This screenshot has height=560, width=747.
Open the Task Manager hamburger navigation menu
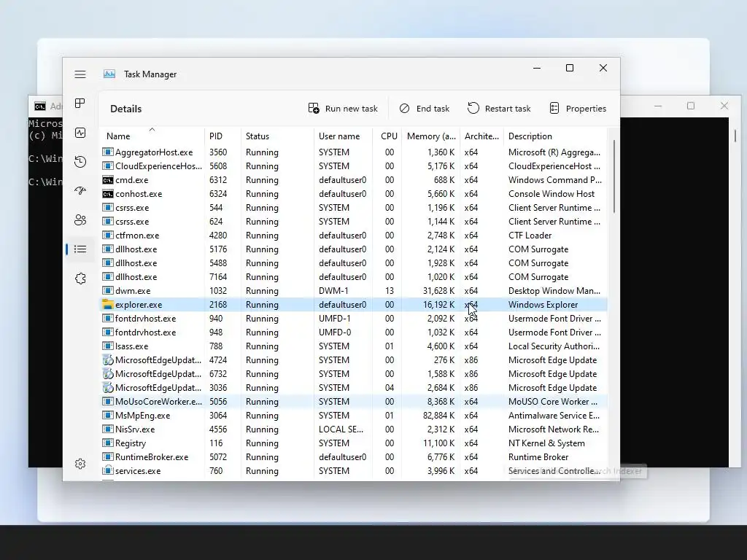(80, 74)
